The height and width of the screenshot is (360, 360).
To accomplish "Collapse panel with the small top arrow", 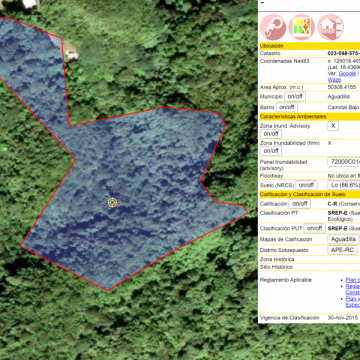I will (x=262, y=3).
